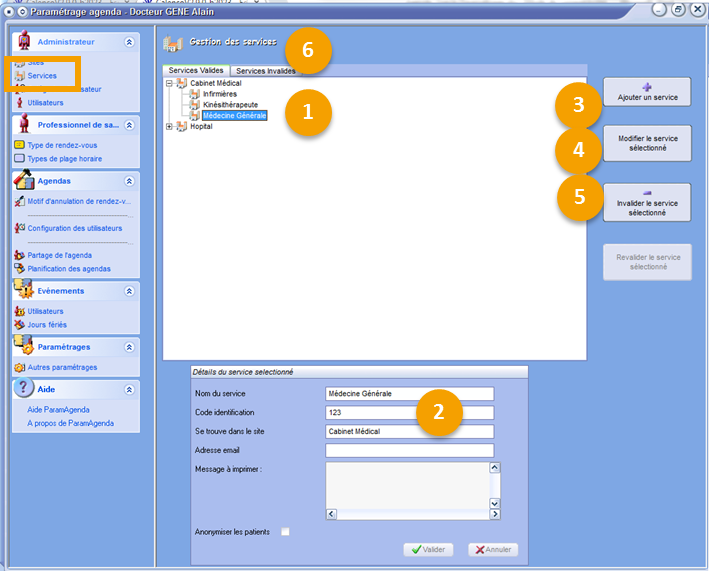Click the Services icon in Administrateur panel

pyautogui.click(x=19, y=76)
